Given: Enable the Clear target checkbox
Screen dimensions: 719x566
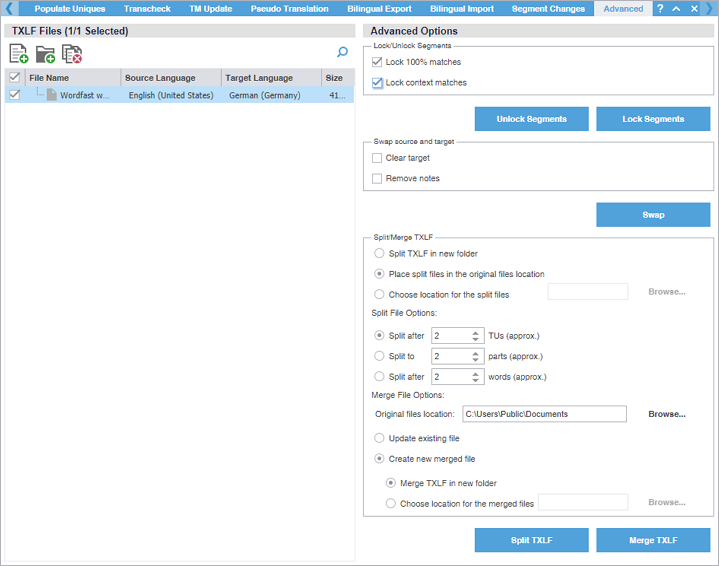Looking at the screenshot, I should tap(377, 158).
